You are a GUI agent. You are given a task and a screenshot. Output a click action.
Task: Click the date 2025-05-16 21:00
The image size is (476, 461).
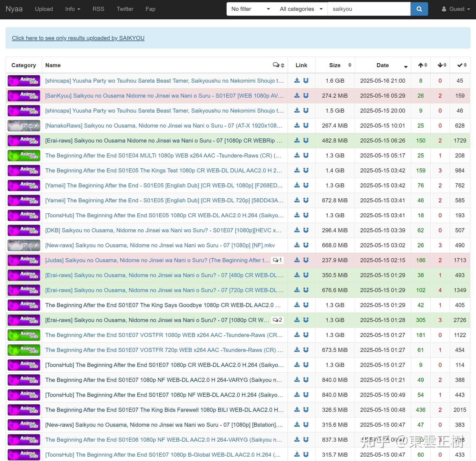(383, 81)
